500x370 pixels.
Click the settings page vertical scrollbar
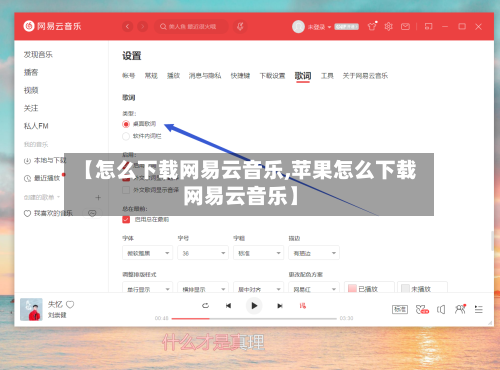click(x=492, y=241)
